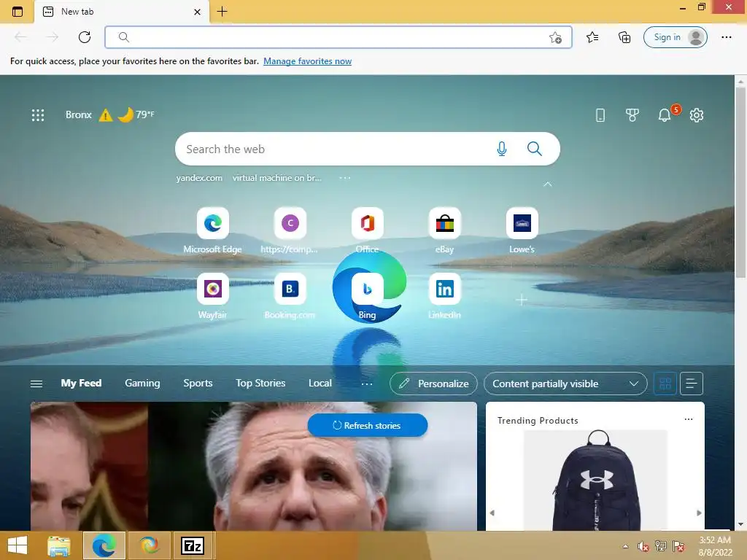Open Microsoft Rewards trophy icon
Image resolution: width=747 pixels, height=560 pixels.
point(632,114)
